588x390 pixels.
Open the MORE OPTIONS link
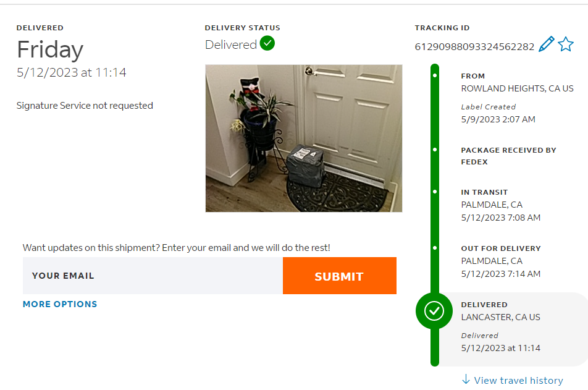60,304
